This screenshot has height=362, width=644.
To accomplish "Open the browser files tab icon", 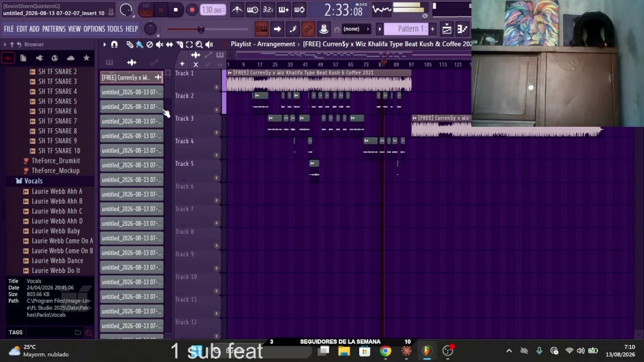I will [23, 58].
